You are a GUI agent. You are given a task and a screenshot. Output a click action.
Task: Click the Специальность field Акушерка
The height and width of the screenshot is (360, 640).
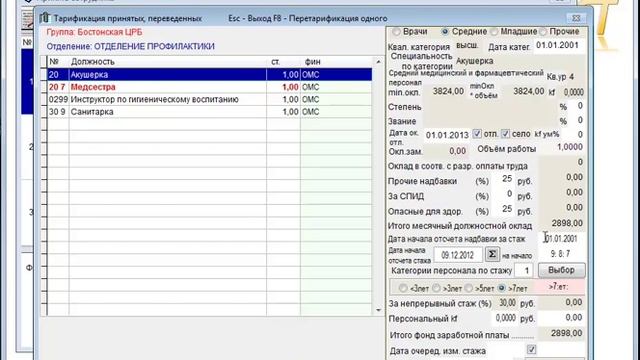click(519, 61)
